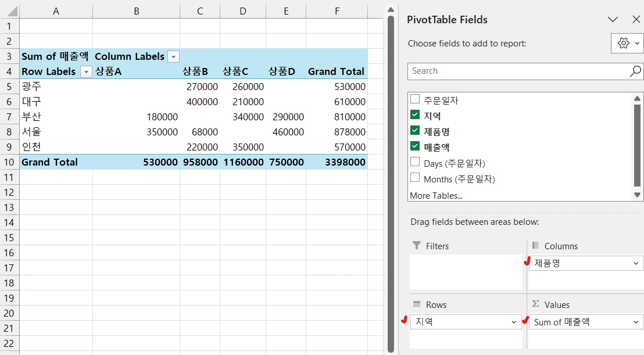644x355 pixels.
Task: Select row 10 header
Action: [9, 162]
